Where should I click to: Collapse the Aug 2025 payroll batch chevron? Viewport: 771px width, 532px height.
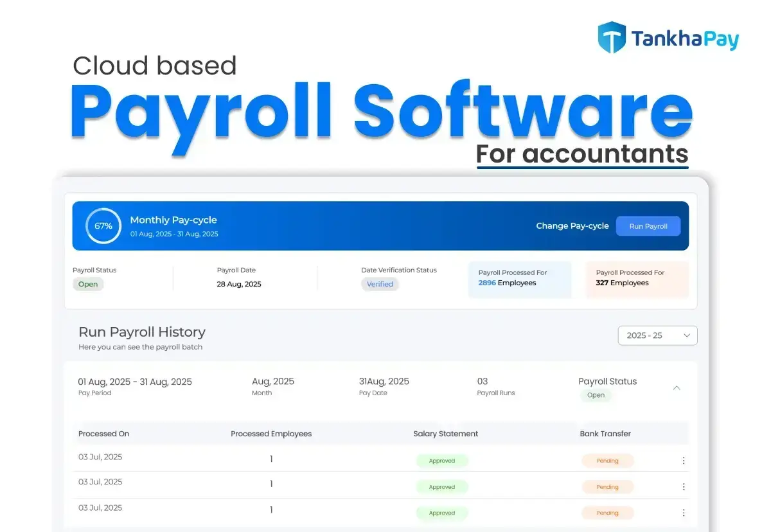click(x=677, y=388)
